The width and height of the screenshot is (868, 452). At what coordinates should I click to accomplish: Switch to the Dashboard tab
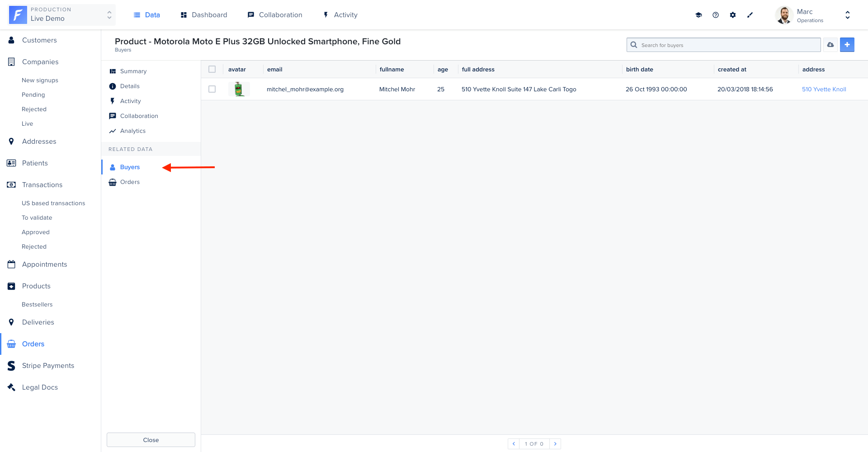coord(204,15)
